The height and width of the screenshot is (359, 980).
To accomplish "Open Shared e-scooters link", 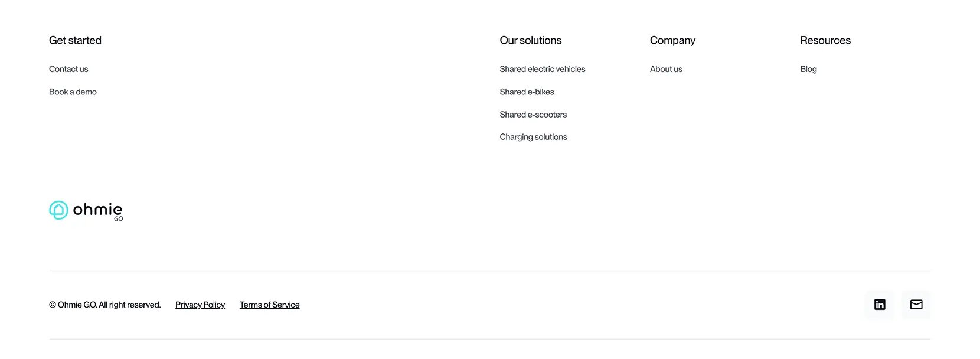I will click(533, 115).
